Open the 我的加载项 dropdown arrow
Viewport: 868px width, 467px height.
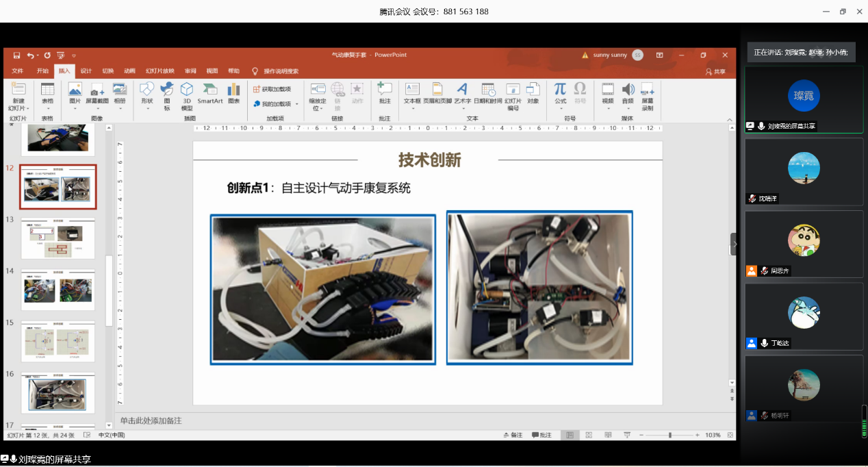(296, 104)
